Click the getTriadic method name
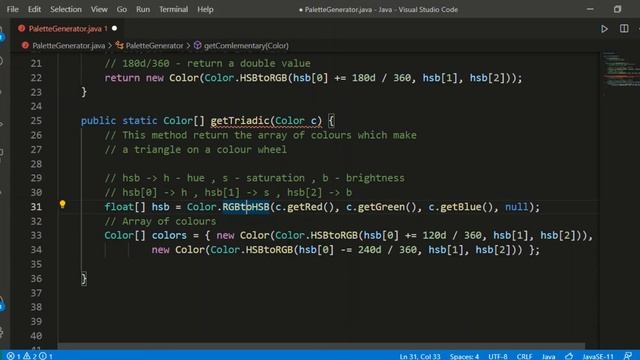 pyautogui.click(x=240, y=121)
